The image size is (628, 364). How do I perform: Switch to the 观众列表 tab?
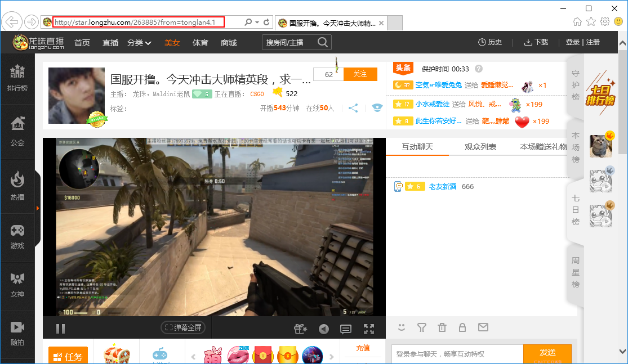tap(480, 147)
